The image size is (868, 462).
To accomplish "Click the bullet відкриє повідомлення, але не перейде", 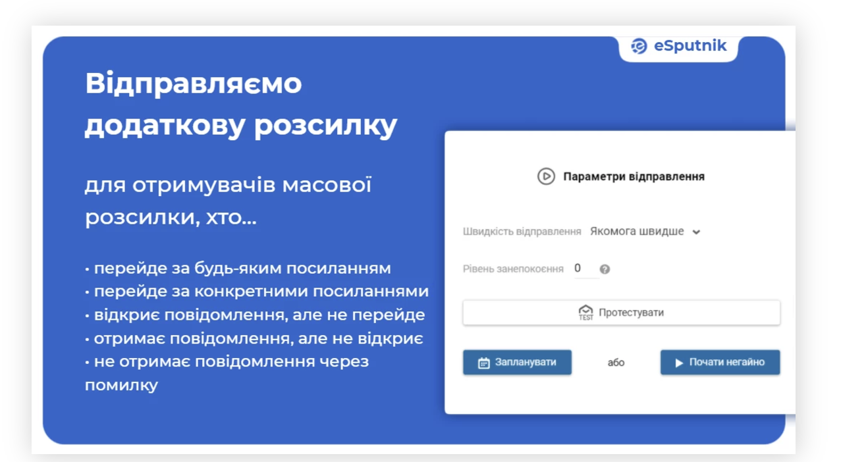I will point(256,315).
